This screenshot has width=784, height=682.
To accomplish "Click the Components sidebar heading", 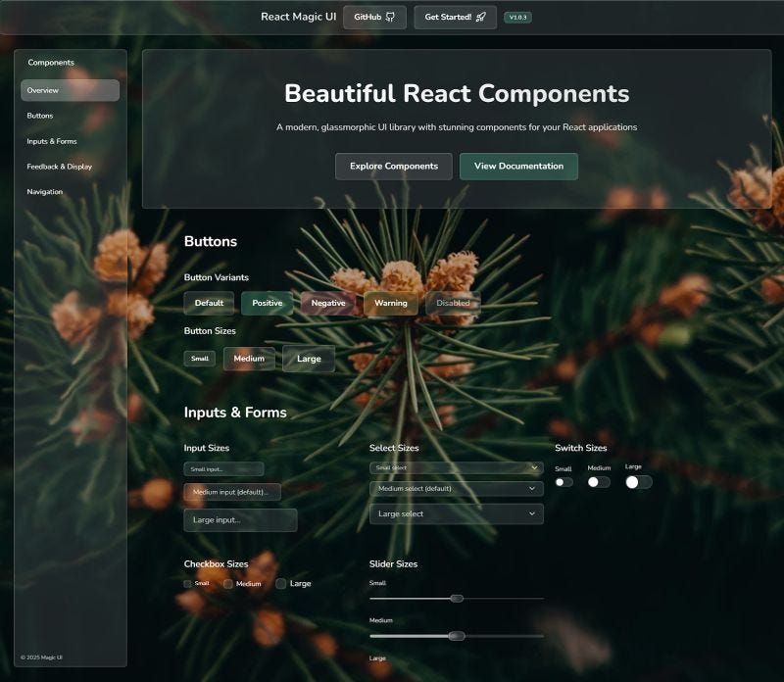I will click(51, 63).
